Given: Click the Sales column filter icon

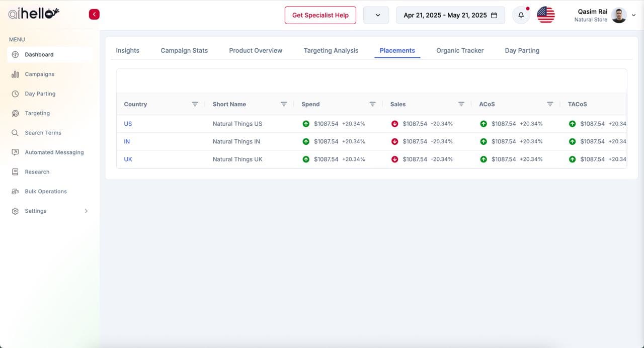Looking at the screenshot, I should tap(461, 104).
